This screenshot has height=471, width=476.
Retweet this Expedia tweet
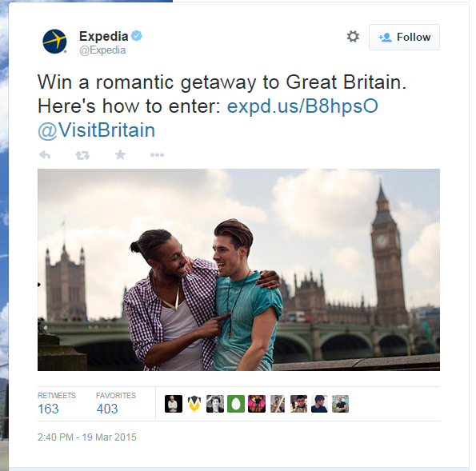82,155
